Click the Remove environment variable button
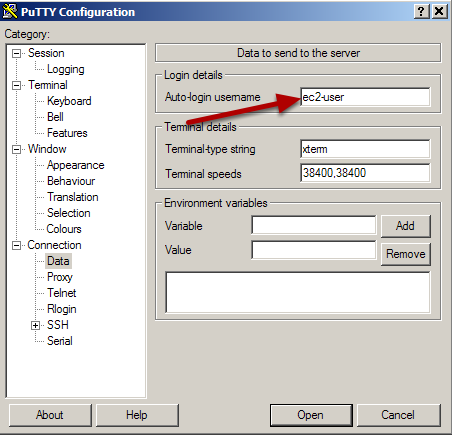This screenshot has width=452, height=436. 406,254
